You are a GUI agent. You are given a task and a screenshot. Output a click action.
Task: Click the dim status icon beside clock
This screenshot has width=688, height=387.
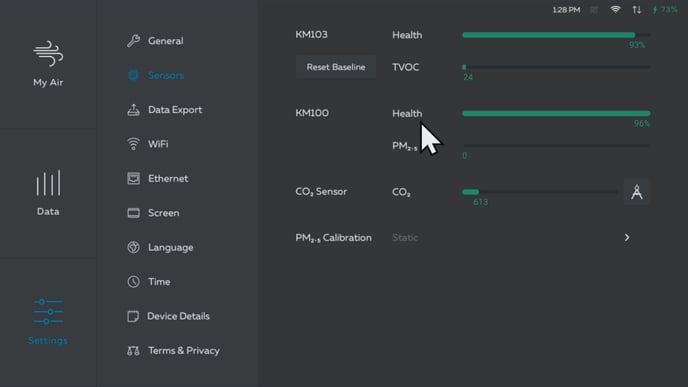click(594, 10)
